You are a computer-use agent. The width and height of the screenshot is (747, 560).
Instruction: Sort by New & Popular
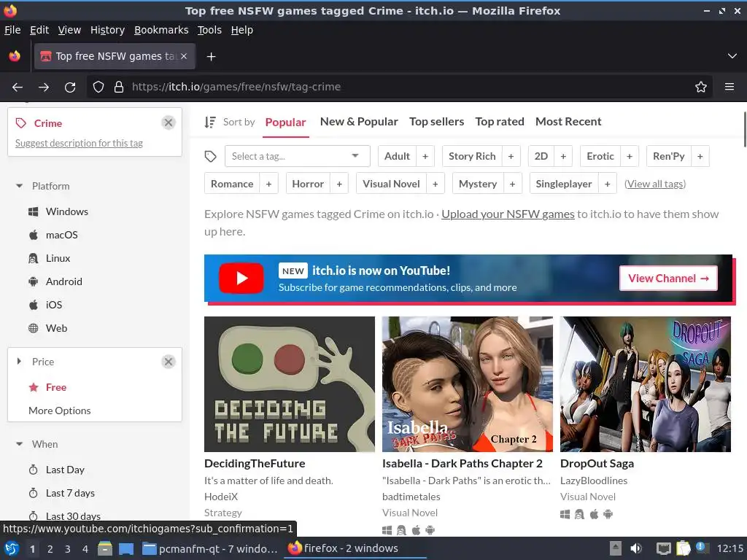coord(359,122)
